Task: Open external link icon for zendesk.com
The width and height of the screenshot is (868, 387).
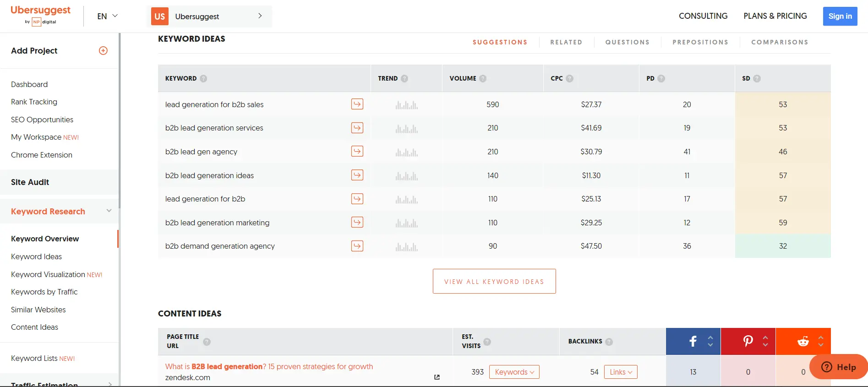Action: (437, 377)
